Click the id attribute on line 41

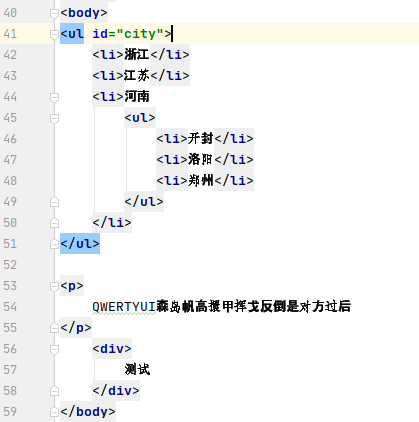coord(100,34)
